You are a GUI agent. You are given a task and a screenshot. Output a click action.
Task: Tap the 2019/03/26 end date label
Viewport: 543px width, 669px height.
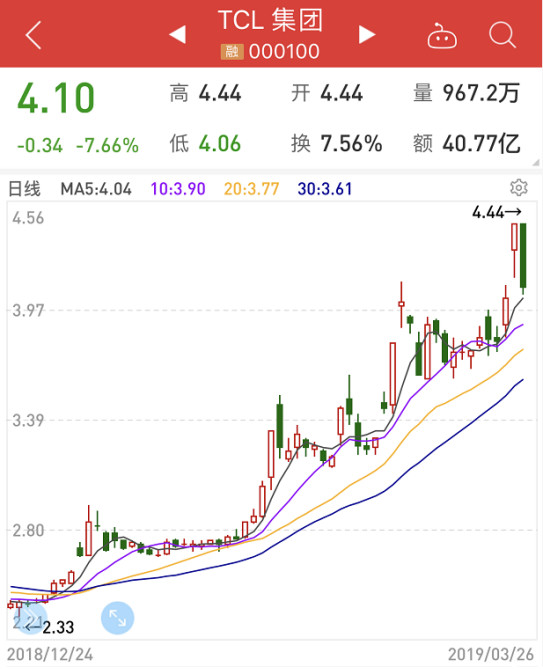pos(491,654)
